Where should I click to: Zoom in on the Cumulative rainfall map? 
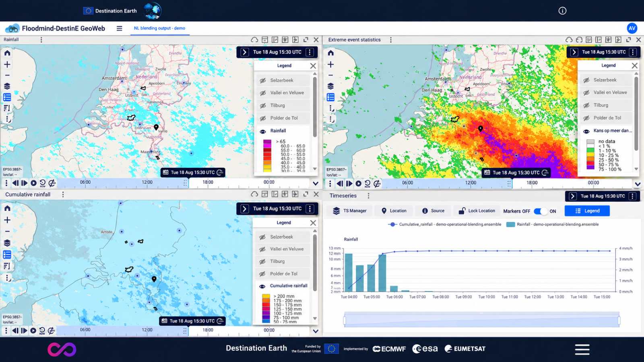[x=7, y=220]
